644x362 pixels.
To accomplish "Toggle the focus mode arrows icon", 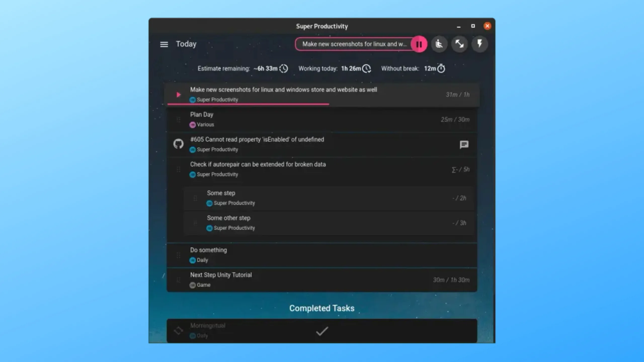I will tap(460, 44).
